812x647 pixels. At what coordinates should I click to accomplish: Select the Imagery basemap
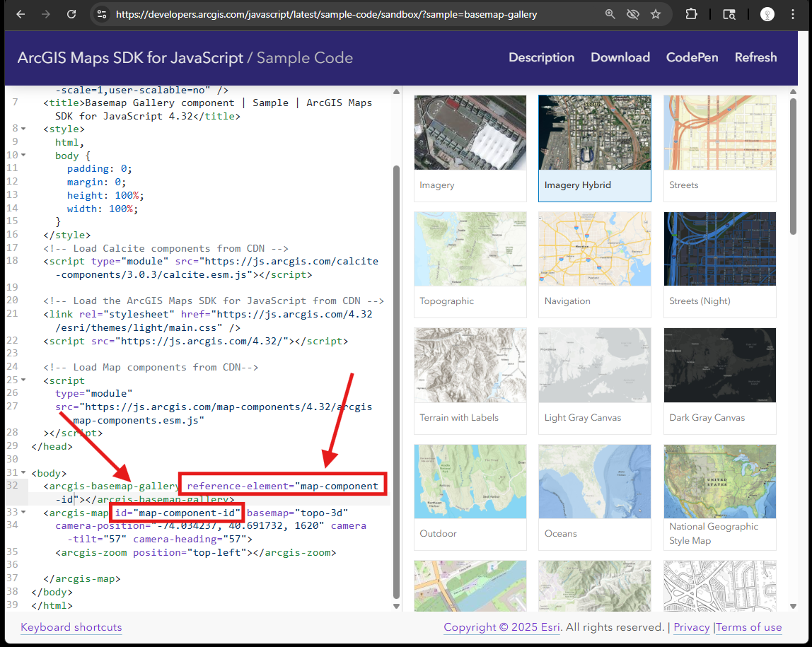click(x=470, y=148)
